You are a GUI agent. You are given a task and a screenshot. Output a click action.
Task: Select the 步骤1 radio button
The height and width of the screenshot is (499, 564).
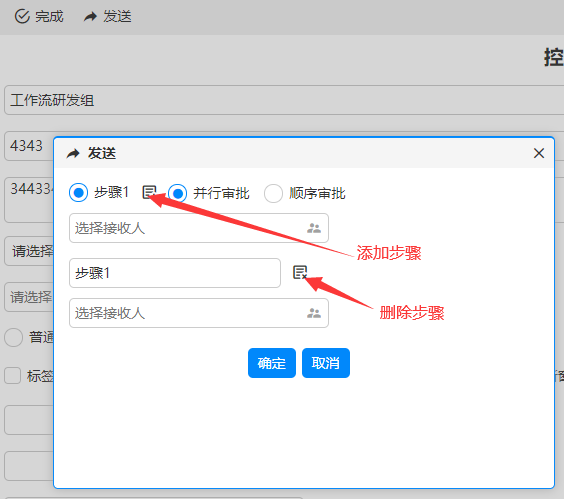(78, 192)
